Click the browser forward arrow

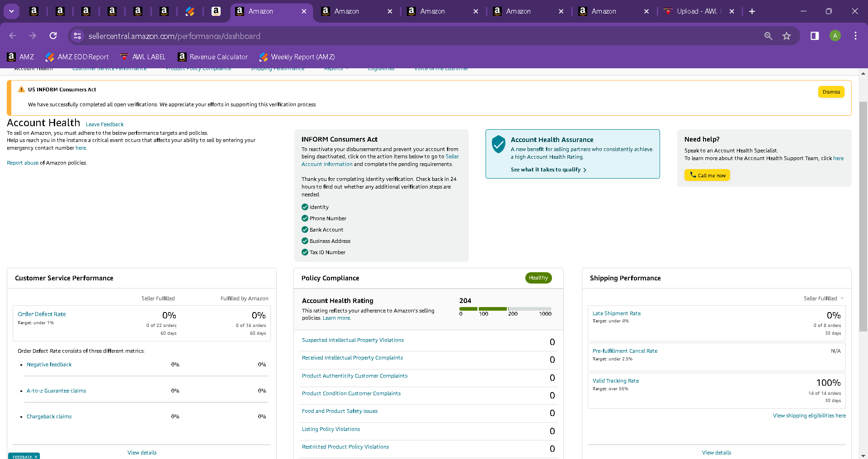tap(33, 36)
